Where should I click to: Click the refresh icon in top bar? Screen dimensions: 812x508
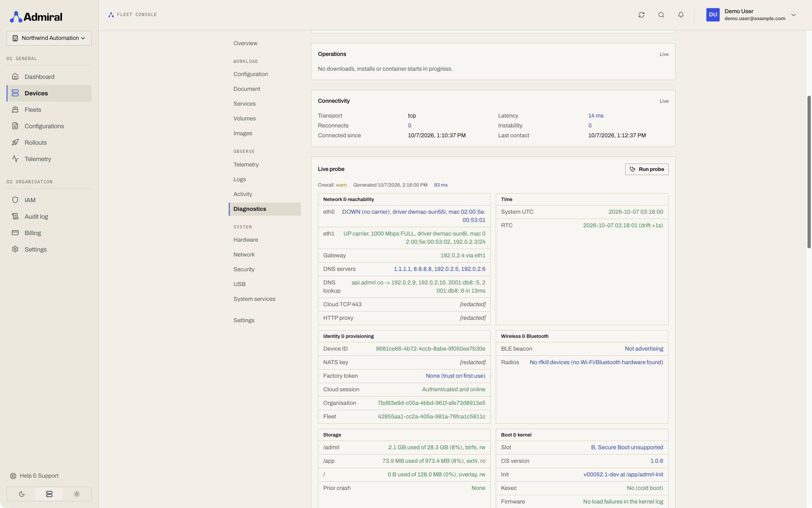coord(642,15)
